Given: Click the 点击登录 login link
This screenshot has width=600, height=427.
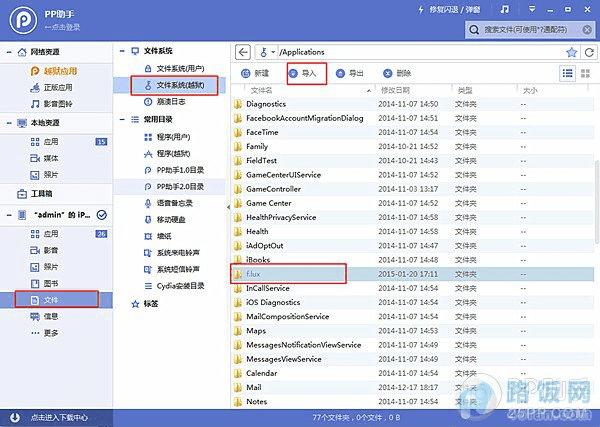Looking at the screenshot, I should pyautogui.click(x=62, y=27).
